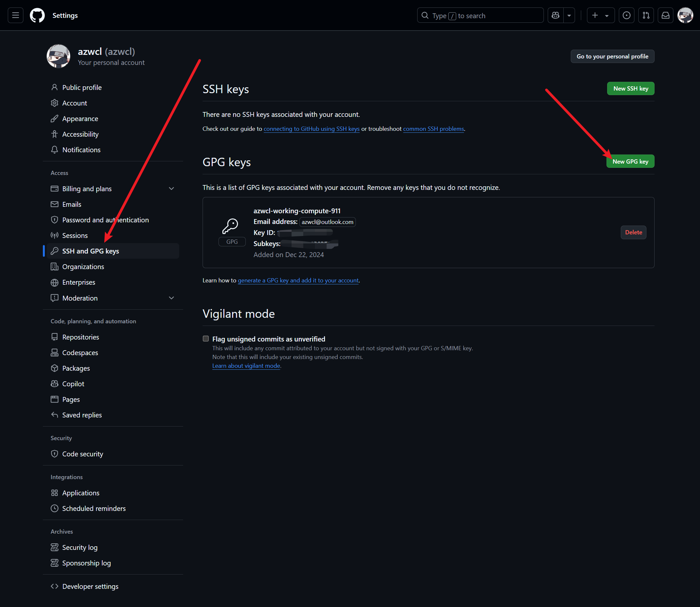700x607 pixels.
Task: Open Enterprises settings
Action: 113,282
